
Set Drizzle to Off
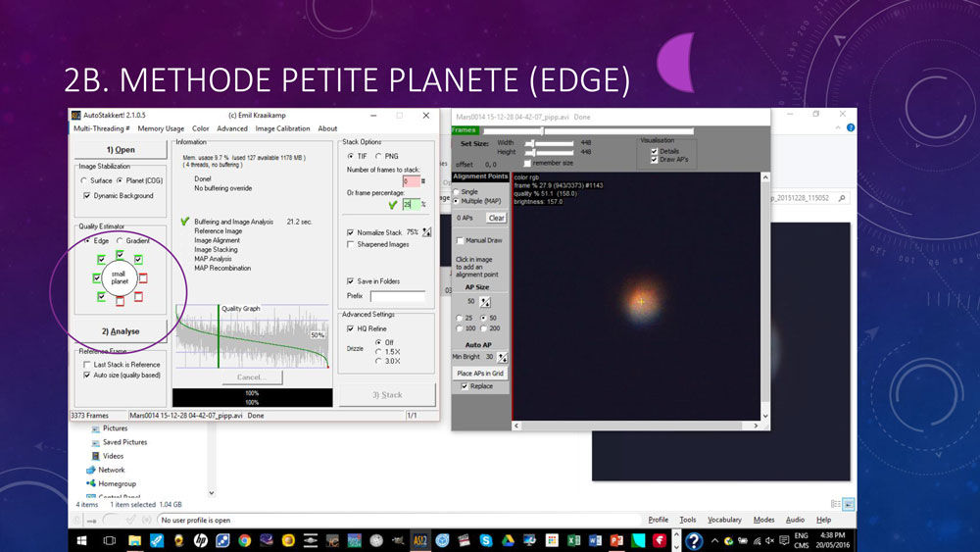[x=378, y=342]
